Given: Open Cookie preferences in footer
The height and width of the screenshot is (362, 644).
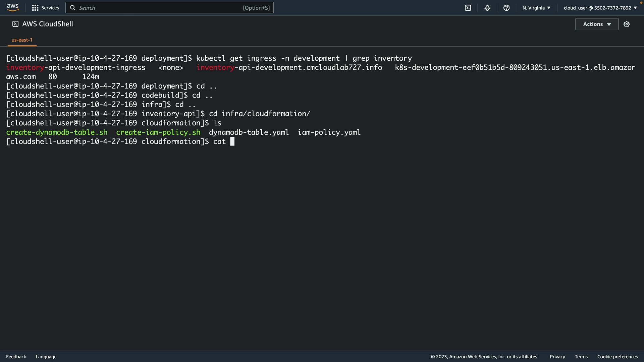Looking at the screenshot, I should 617,357.
